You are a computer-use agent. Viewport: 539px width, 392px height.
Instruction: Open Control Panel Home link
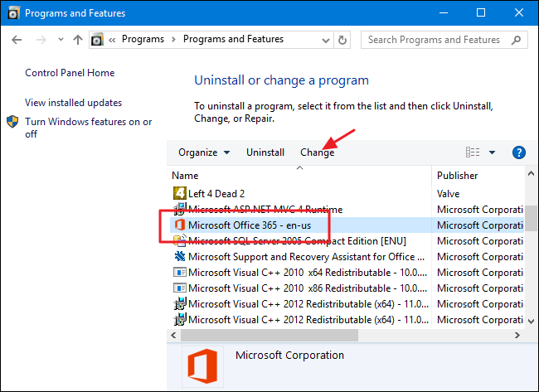click(70, 73)
